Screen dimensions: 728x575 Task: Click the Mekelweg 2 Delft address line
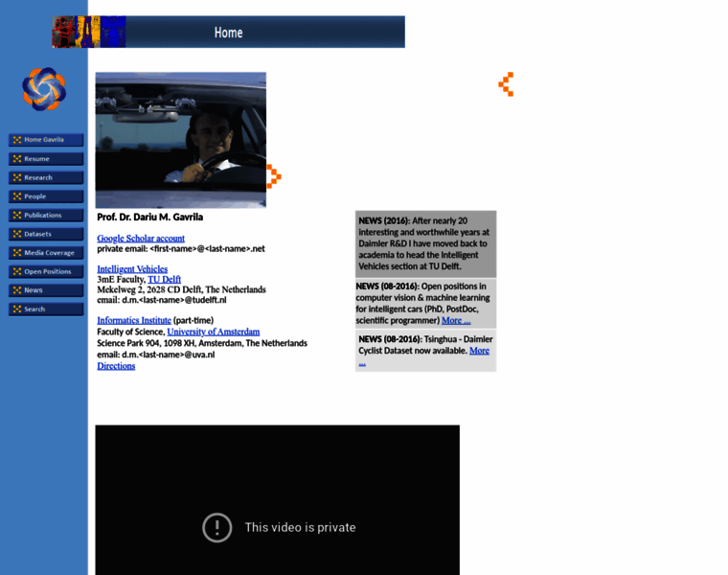click(x=182, y=289)
